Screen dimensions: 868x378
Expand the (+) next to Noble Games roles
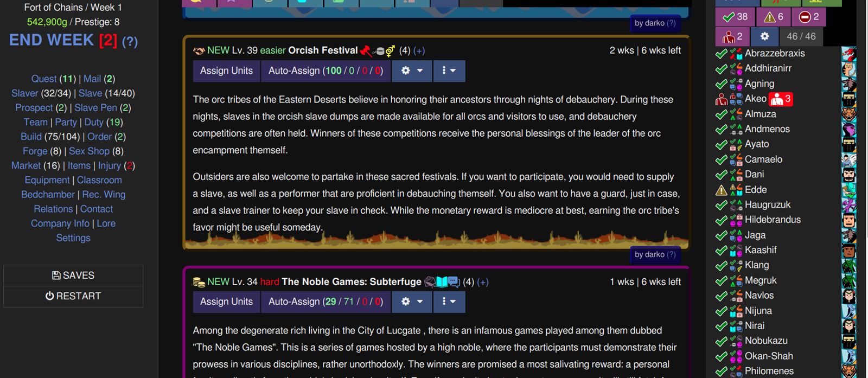pos(482,282)
